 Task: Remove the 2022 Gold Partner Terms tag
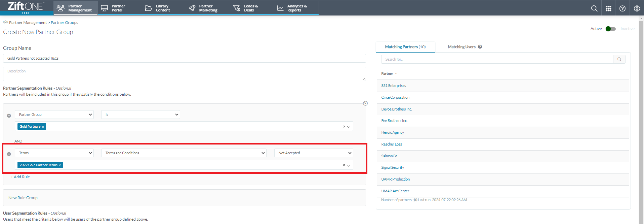(x=60, y=165)
